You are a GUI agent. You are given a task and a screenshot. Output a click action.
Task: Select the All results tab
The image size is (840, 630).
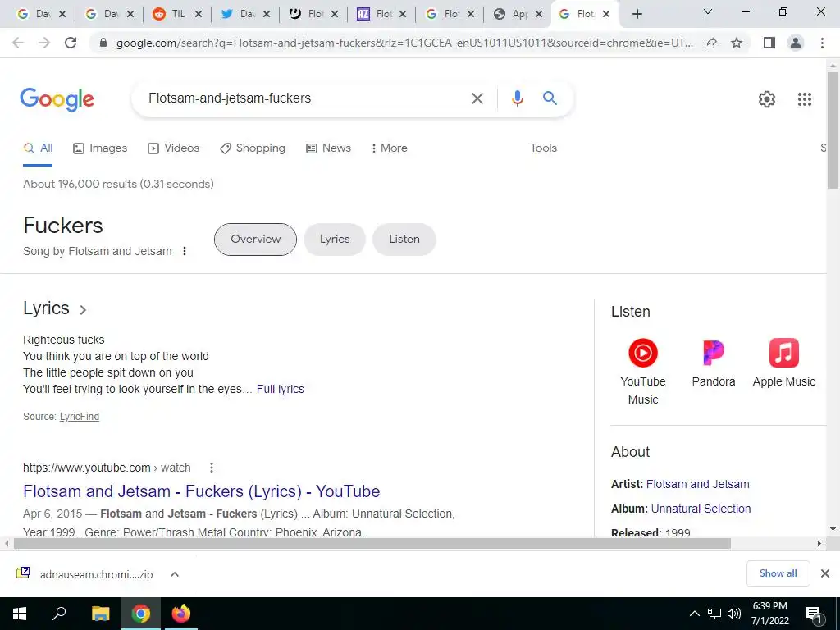(x=38, y=148)
